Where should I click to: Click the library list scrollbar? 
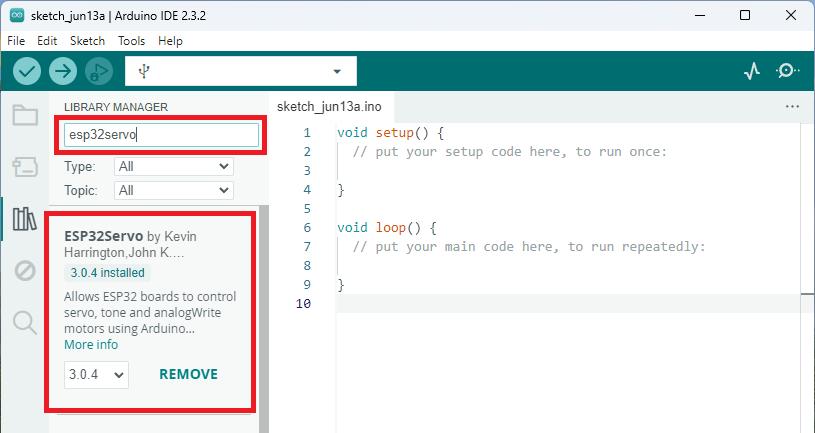(264, 319)
